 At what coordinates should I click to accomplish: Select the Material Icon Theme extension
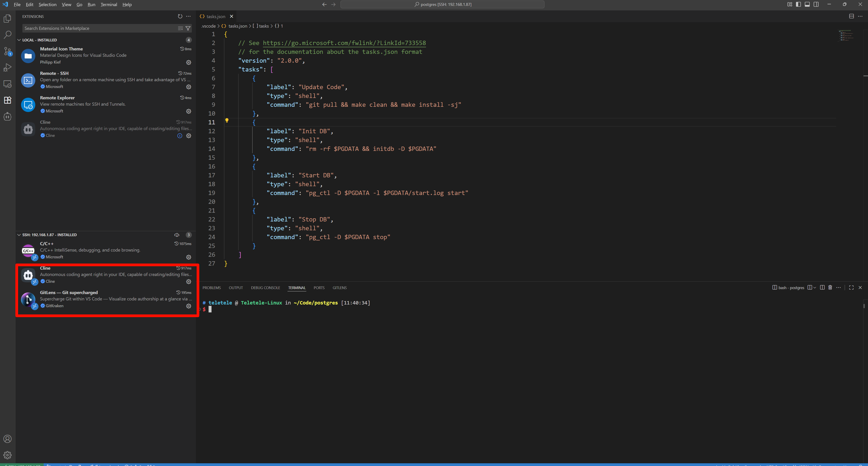pos(105,56)
